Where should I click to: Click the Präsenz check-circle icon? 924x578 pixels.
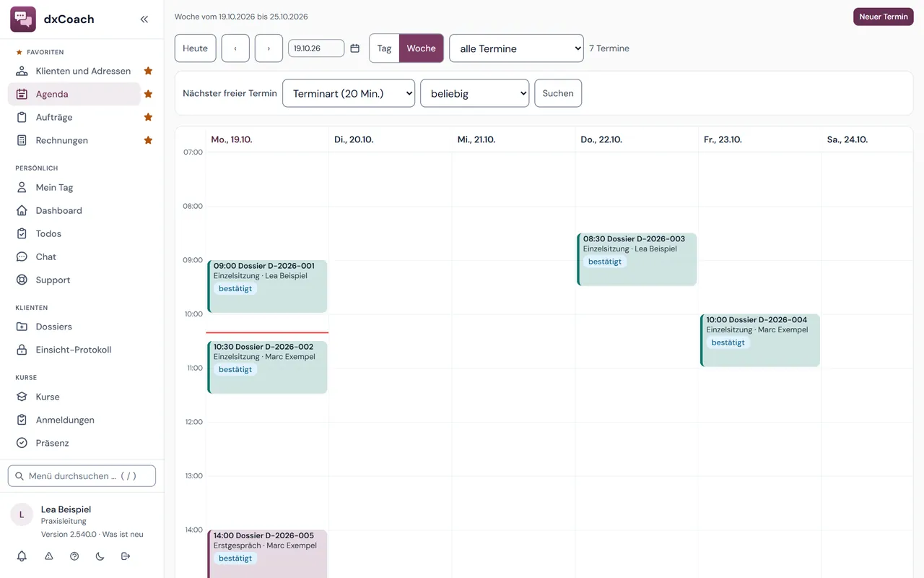point(22,443)
